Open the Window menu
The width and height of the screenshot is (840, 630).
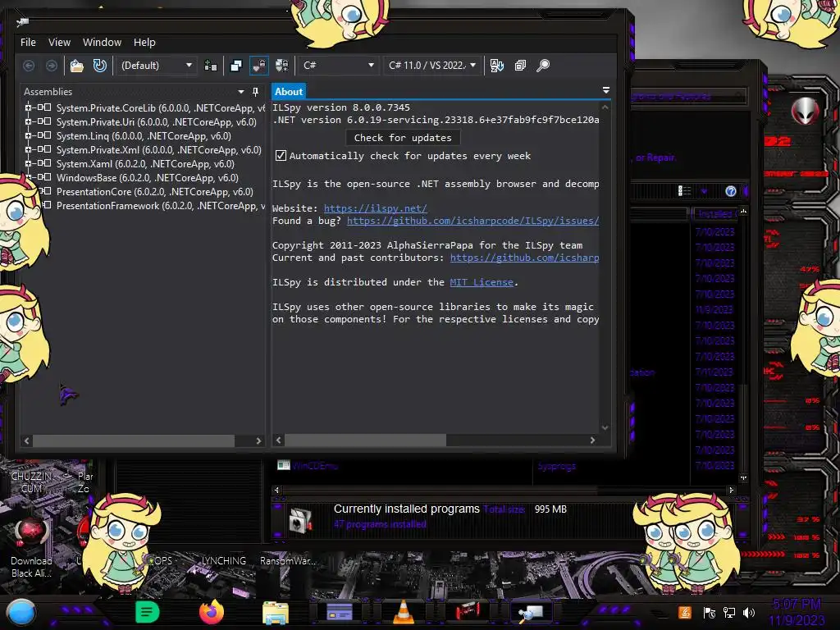click(x=102, y=43)
